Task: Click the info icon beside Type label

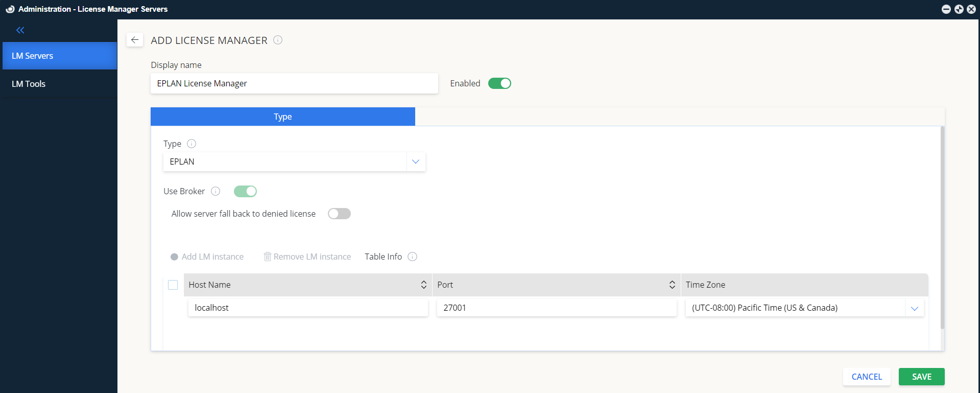Action: tap(192, 144)
